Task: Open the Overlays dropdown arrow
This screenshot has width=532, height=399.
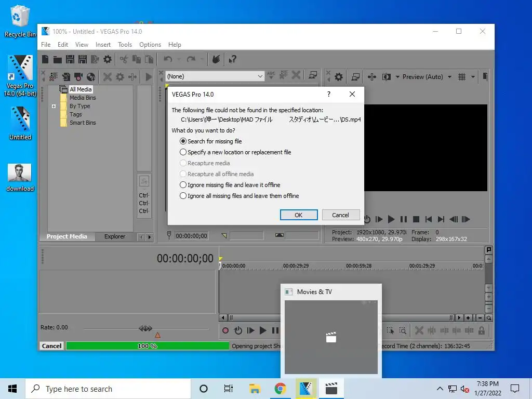Action: [473, 77]
